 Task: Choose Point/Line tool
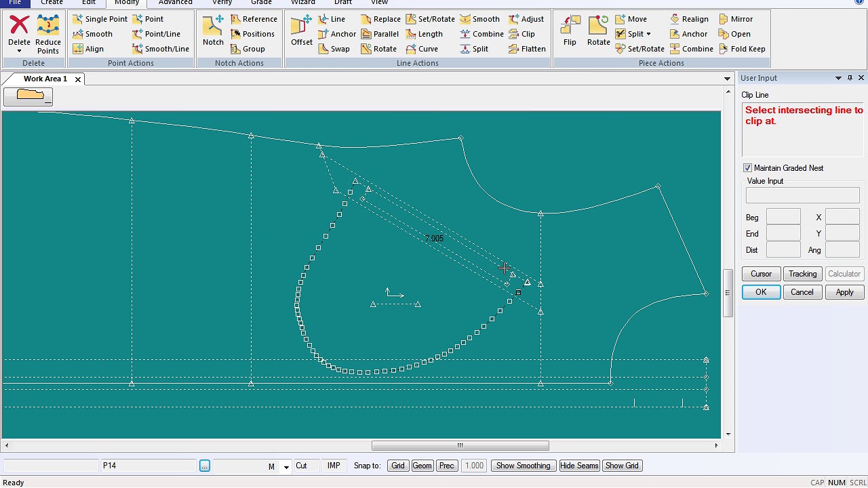(156, 34)
